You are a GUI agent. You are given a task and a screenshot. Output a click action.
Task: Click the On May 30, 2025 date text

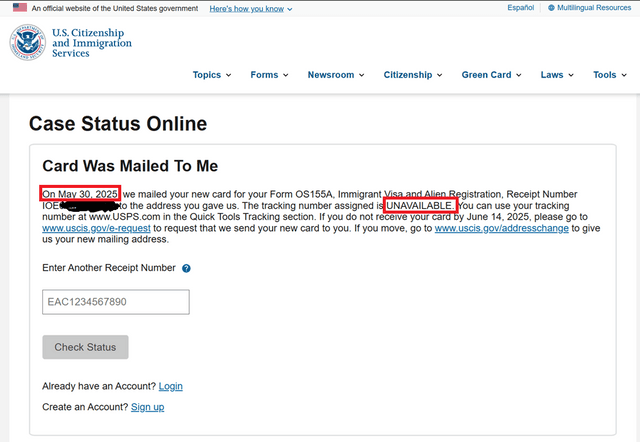click(x=80, y=194)
